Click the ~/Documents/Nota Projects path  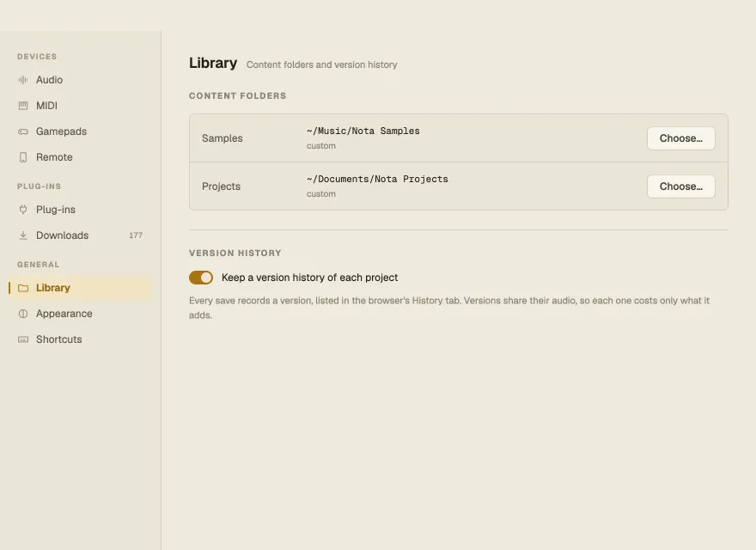click(x=377, y=179)
